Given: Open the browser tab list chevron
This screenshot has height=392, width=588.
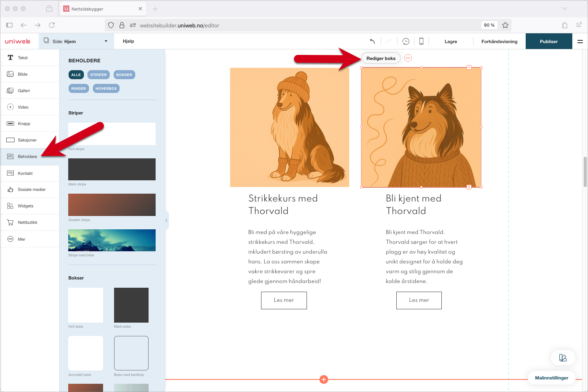Looking at the screenshot, I should [564, 9].
